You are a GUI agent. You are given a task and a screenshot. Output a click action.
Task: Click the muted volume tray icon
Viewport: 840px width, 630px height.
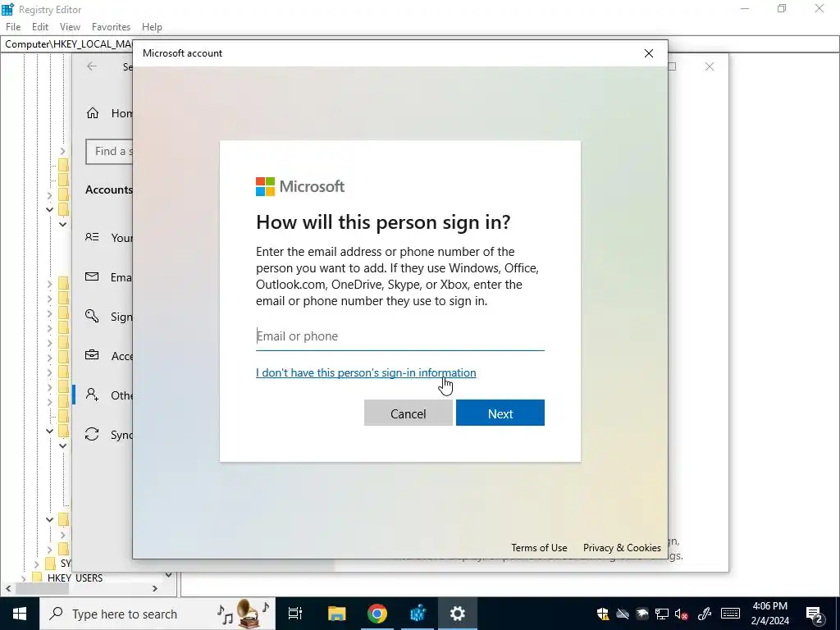(x=682, y=614)
